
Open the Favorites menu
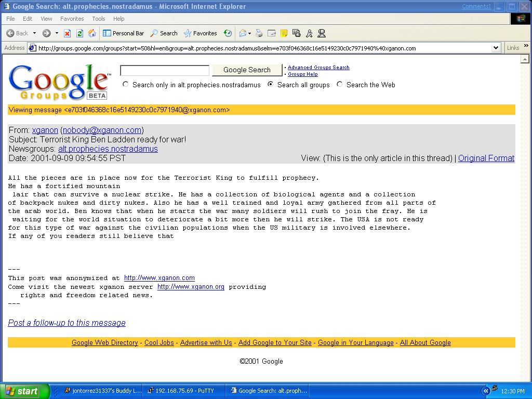coord(72,19)
